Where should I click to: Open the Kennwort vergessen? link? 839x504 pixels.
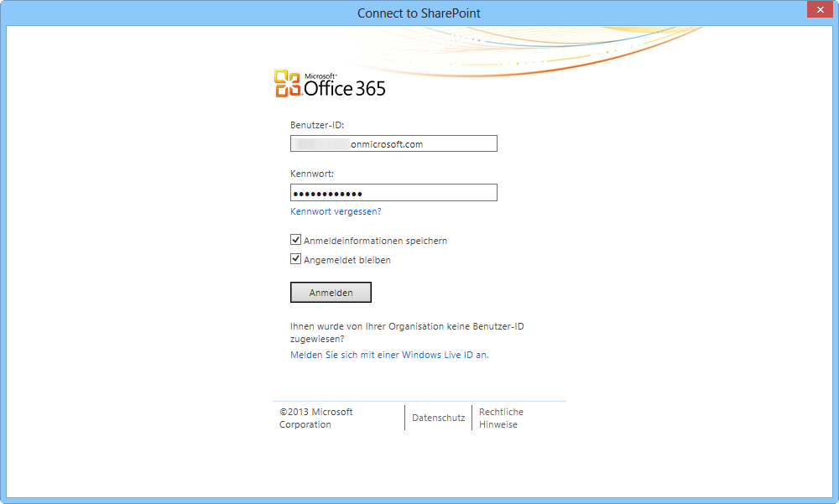[x=336, y=212]
